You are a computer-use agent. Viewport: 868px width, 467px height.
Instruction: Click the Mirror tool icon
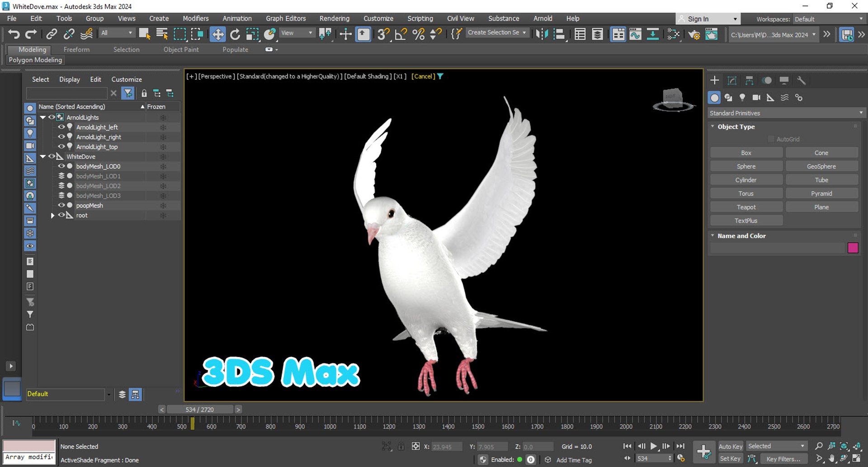click(542, 34)
